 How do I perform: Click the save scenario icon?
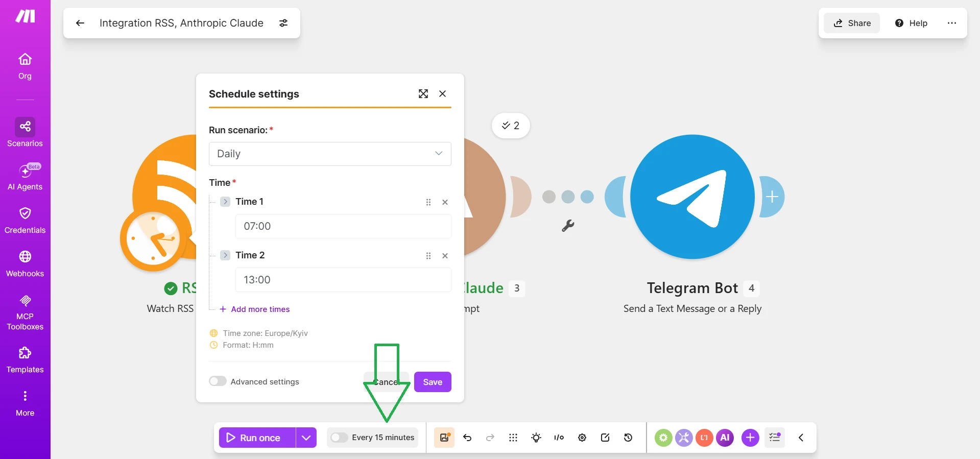(444, 438)
